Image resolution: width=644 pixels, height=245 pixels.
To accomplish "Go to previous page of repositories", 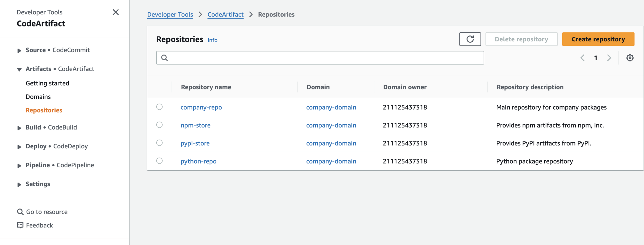I will pyautogui.click(x=582, y=58).
